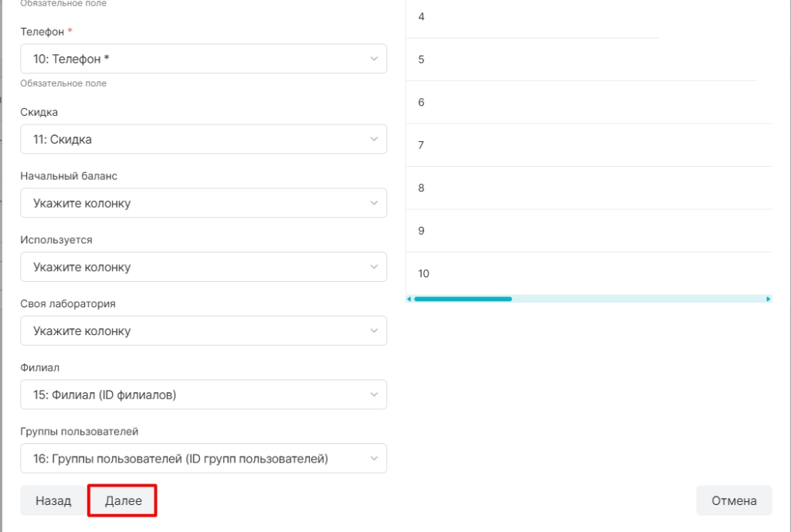The width and height of the screenshot is (791, 532).
Task: Open the Скидка column dropdown
Action: (x=203, y=139)
